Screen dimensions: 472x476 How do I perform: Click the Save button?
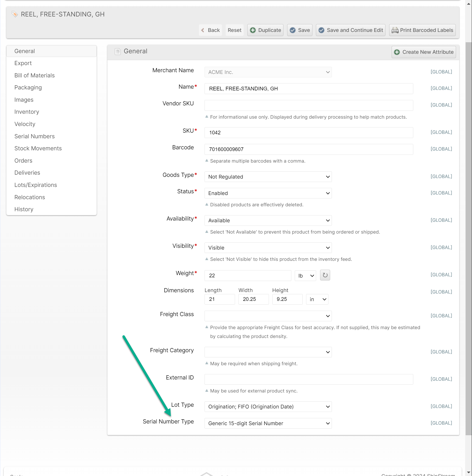click(x=299, y=30)
